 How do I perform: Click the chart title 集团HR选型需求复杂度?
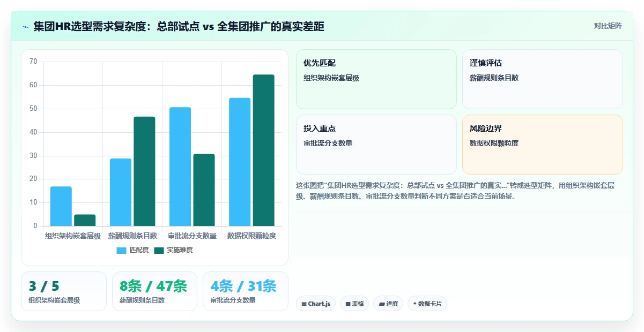pos(179,26)
